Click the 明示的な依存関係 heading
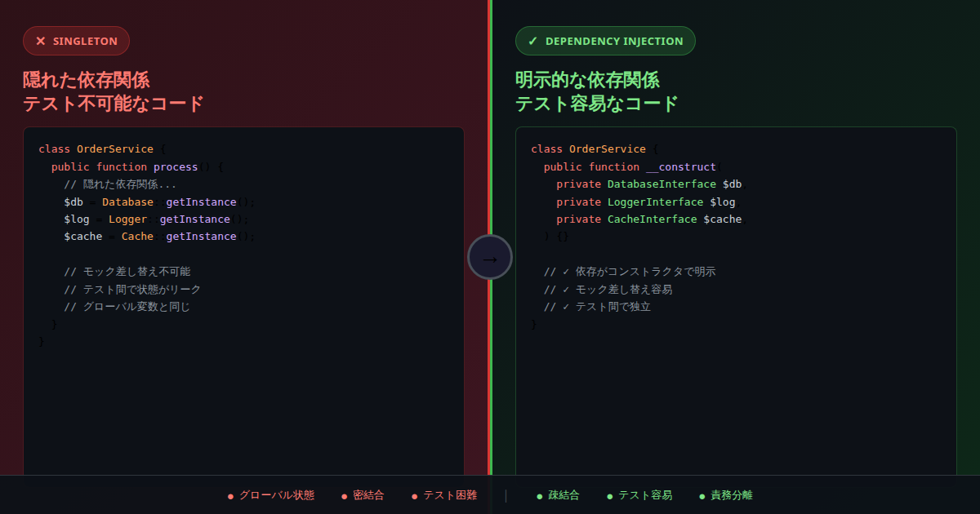This screenshot has height=514, width=980. 587,80
